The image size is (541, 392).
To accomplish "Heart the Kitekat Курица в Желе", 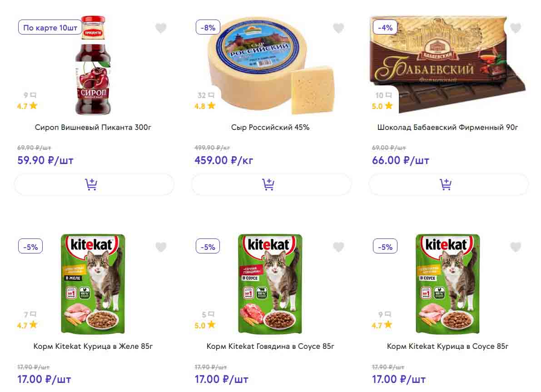I will [x=161, y=247].
